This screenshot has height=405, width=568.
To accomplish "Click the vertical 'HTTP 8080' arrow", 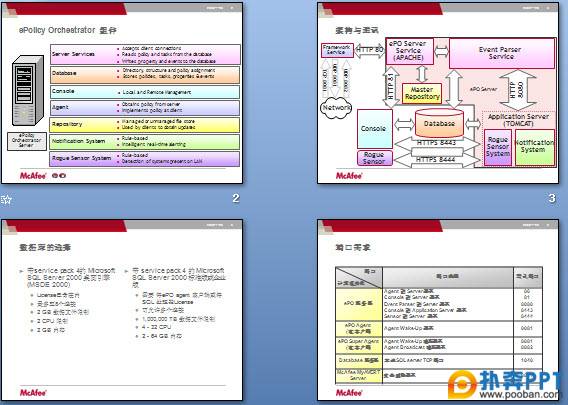I will pos(517,90).
